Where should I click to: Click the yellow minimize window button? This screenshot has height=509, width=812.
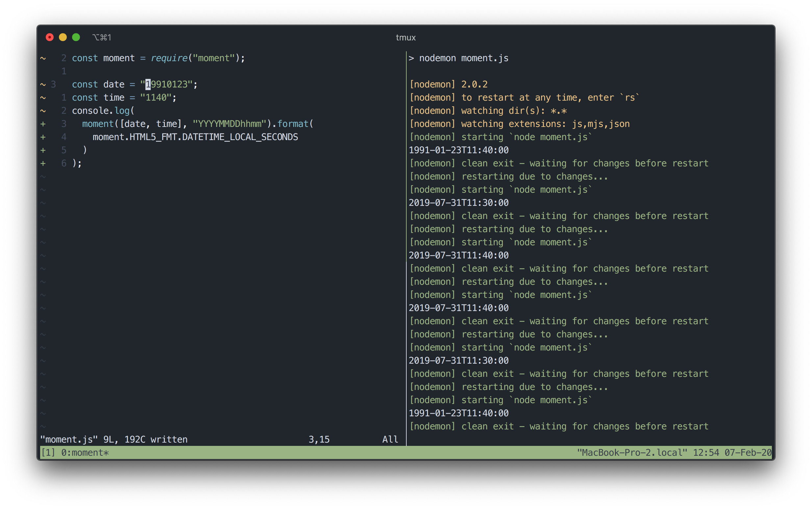(x=63, y=37)
